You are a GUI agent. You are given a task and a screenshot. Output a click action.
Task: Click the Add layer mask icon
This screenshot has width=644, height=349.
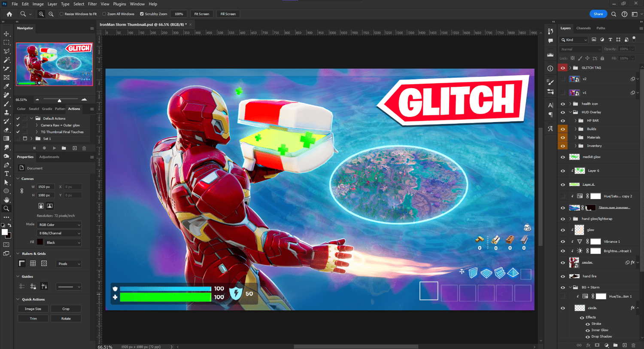(x=597, y=345)
